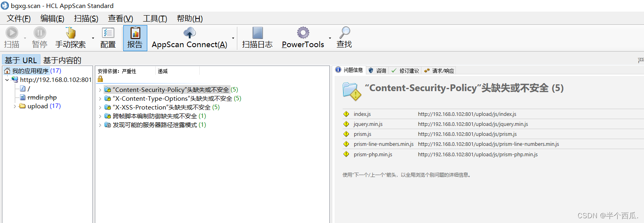Open PowerTools gear icon
644x223 pixels.
tap(303, 33)
